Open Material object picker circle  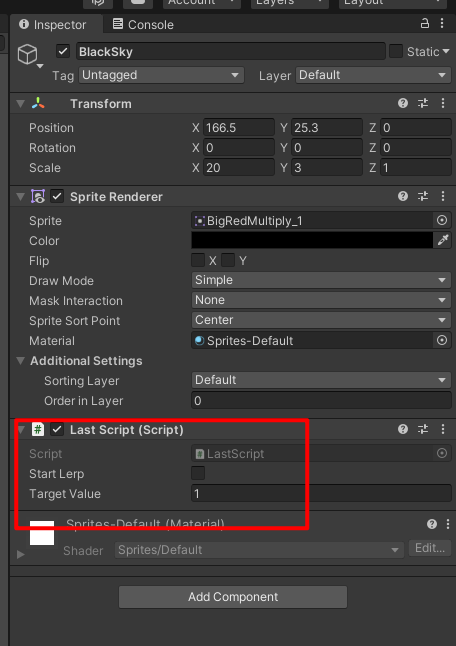tap(442, 340)
